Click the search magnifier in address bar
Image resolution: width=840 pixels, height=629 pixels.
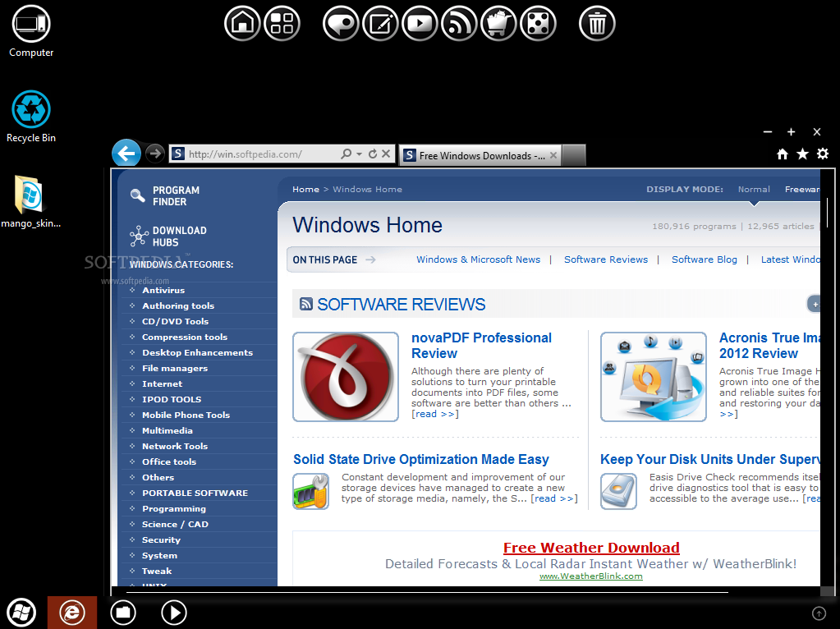pyautogui.click(x=346, y=154)
